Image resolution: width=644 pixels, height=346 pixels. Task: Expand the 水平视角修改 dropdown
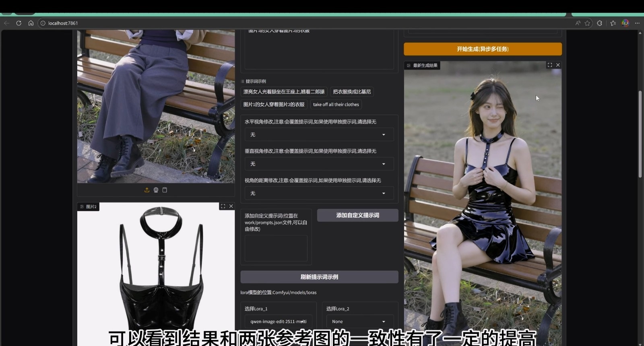click(x=319, y=134)
